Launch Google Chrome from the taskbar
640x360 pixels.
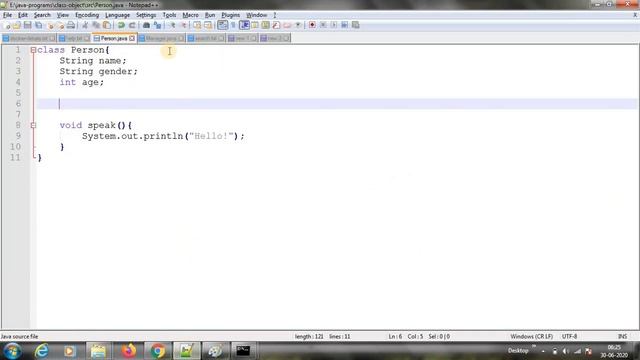pos(158,351)
